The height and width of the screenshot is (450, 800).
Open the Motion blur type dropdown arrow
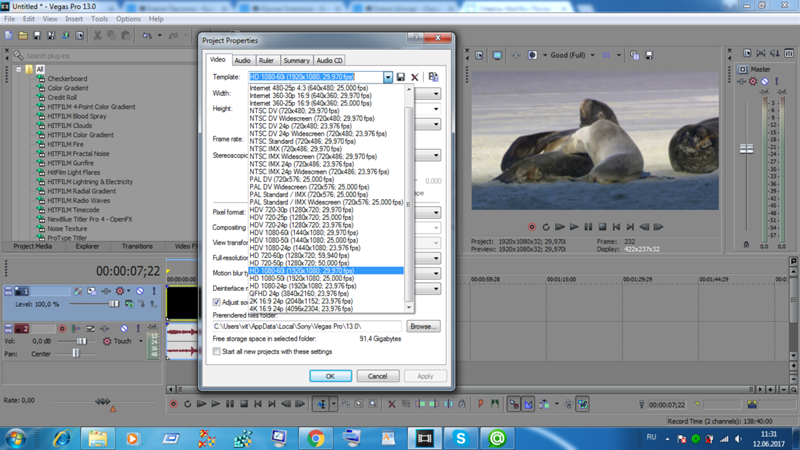[436, 273]
